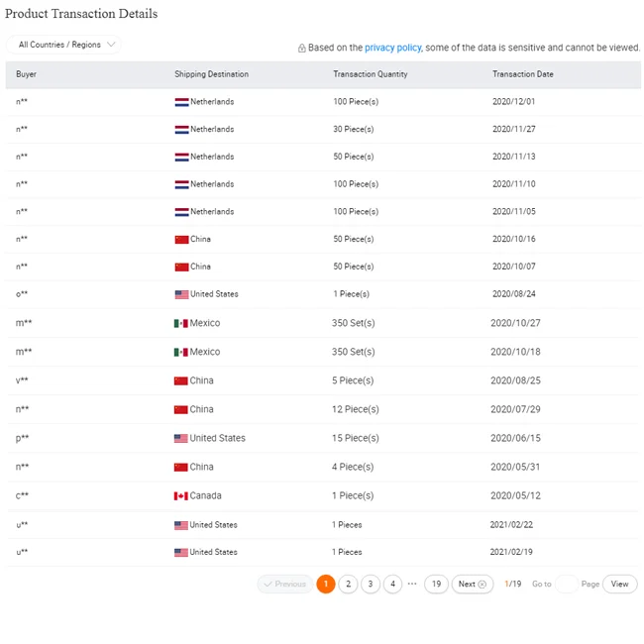The image size is (644, 644).
Task: Click the China flag in the 5 Piece(s) row
Action: pos(180,380)
